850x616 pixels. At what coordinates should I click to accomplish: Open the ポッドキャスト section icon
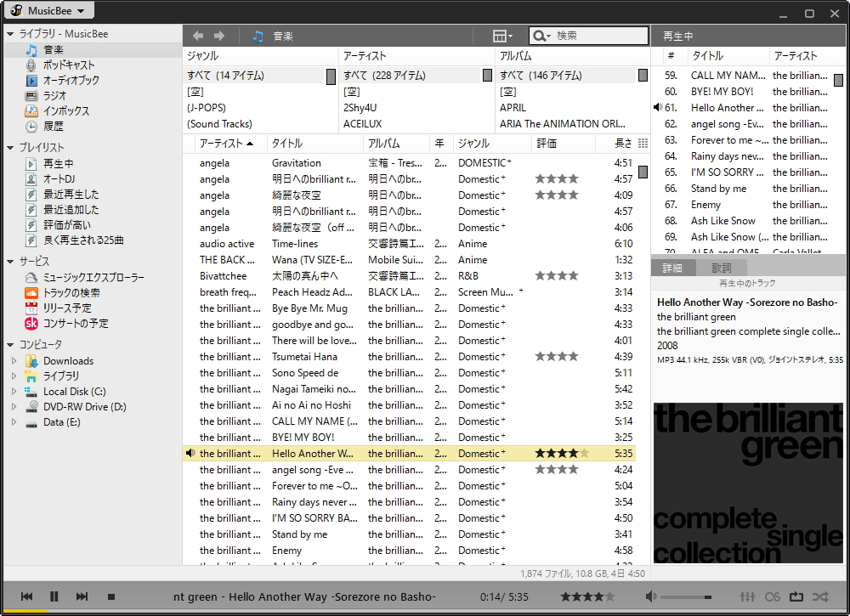(31, 65)
